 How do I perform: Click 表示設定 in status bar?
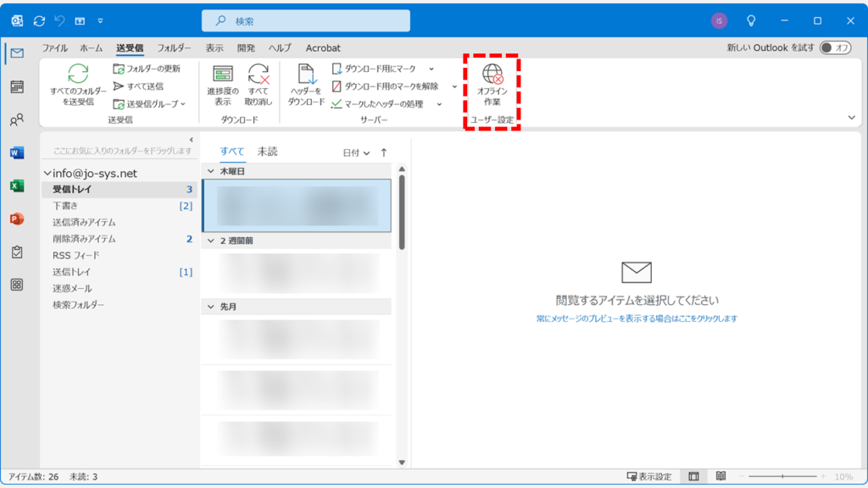[x=648, y=476]
